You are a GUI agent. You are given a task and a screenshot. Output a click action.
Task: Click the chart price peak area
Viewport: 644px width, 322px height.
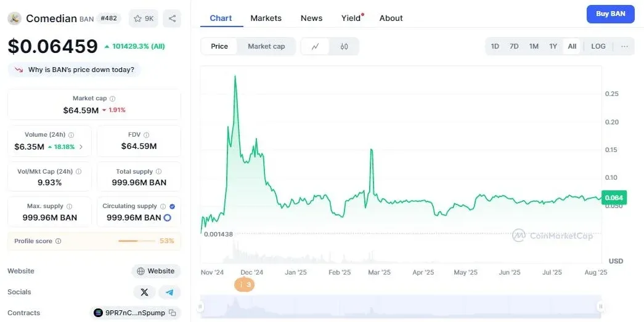(235, 77)
